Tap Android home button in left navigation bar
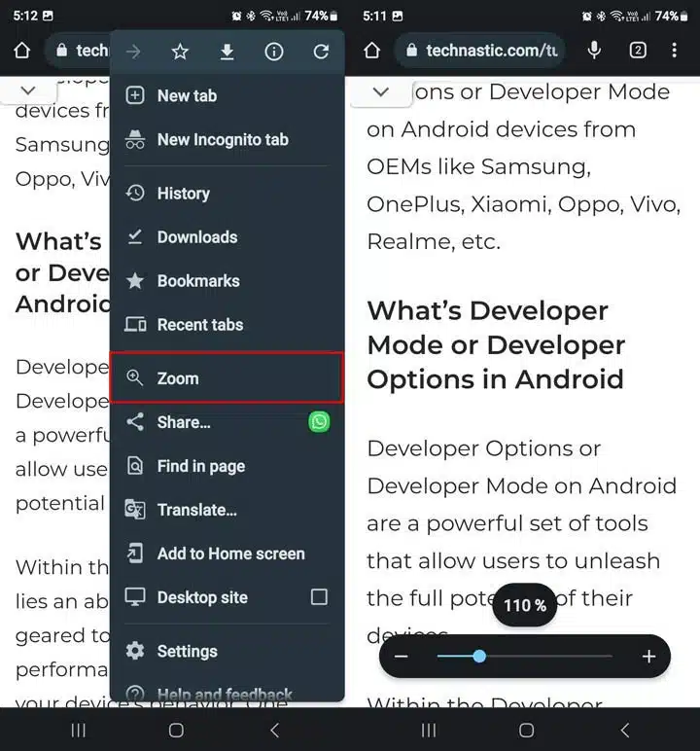The height and width of the screenshot is (751, 700). (x=176, y=730)
